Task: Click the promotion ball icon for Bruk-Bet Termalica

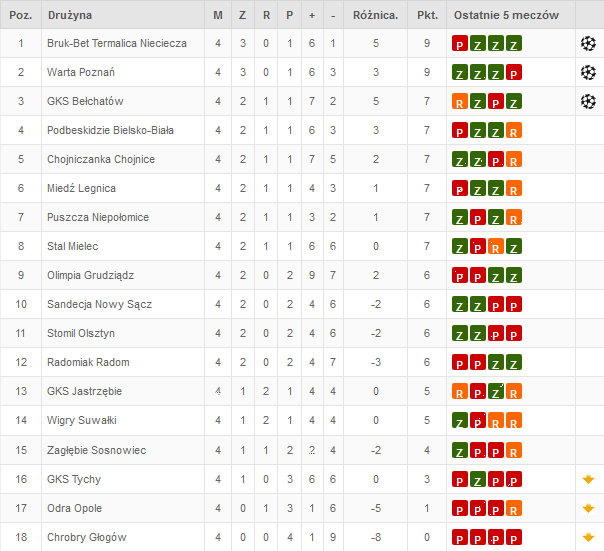Action: tap(588, 44)
